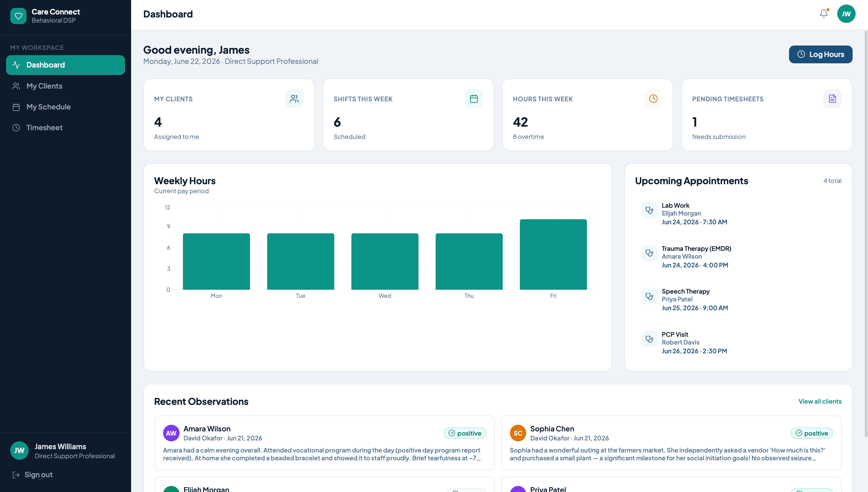This screenshot has height=492, width=868.
Task: Click the JW avatar in the sidebar footer
Action: click(19, 450)
